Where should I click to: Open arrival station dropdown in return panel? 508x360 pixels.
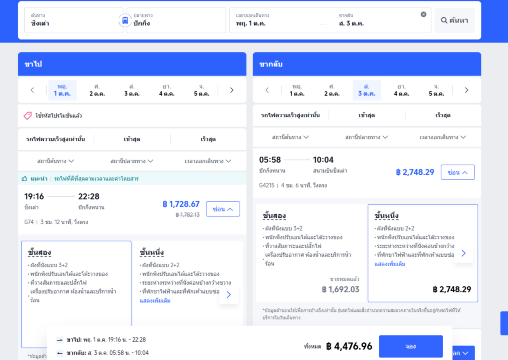click(367, 137)
